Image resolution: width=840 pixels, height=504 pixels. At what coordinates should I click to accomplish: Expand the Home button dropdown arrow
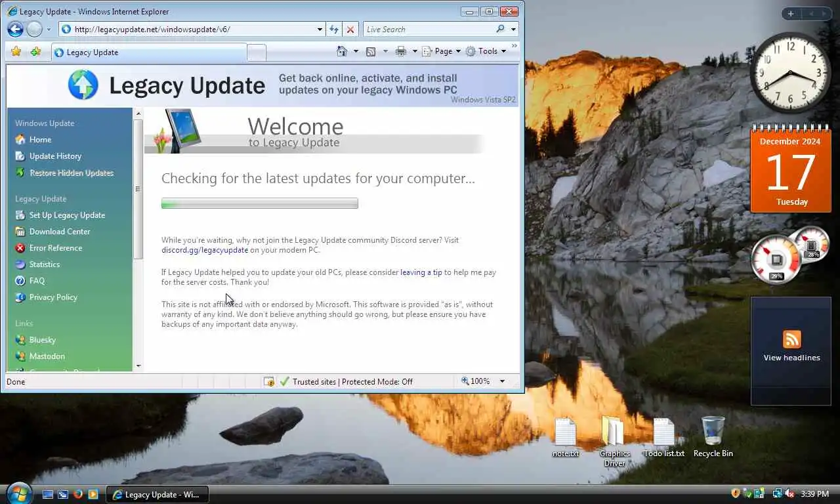(x=356, y=51)
